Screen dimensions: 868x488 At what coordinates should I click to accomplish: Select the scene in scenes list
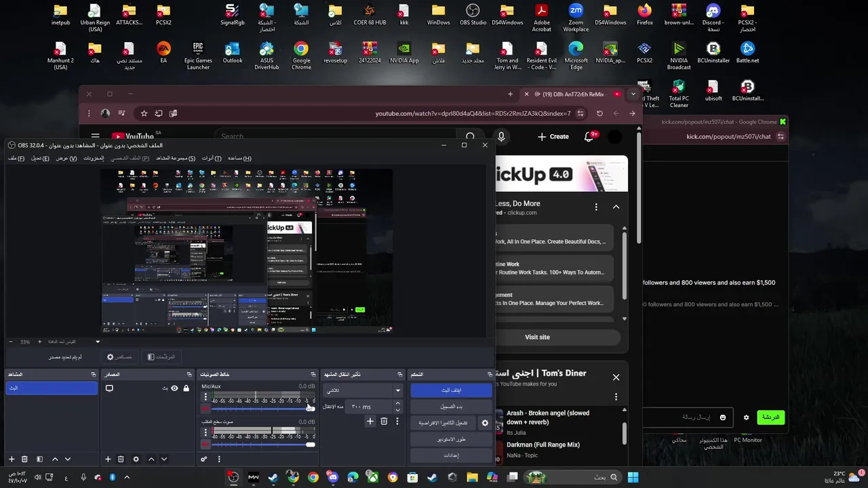52,388
